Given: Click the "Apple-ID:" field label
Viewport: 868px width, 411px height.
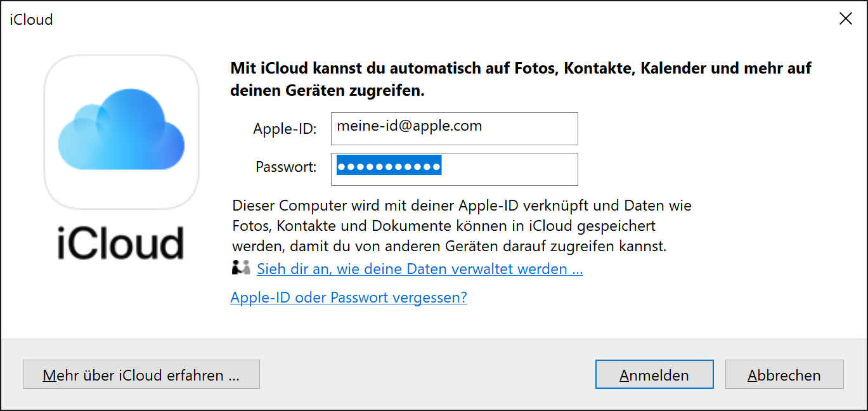Looking at the screenshot, I should 285,129.
